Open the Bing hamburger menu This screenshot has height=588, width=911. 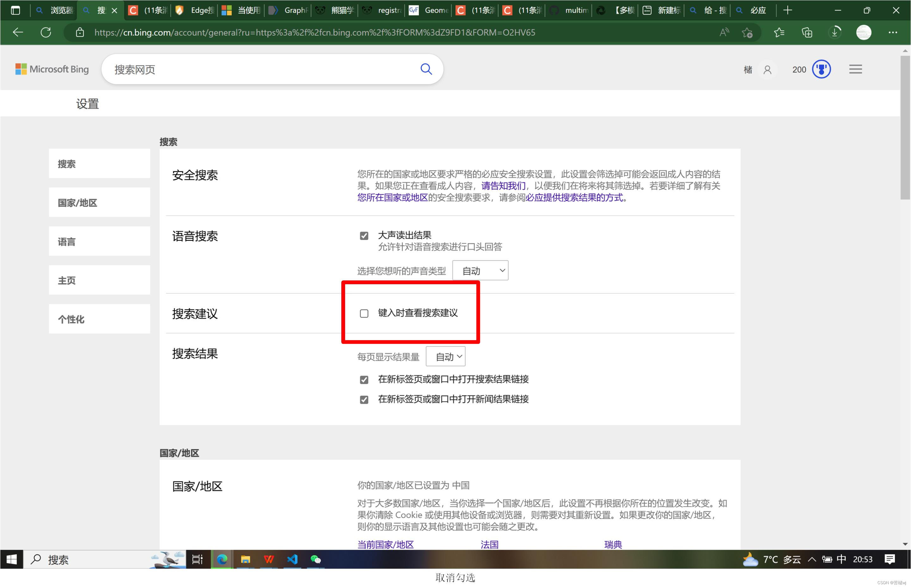(x=855, y=69)
